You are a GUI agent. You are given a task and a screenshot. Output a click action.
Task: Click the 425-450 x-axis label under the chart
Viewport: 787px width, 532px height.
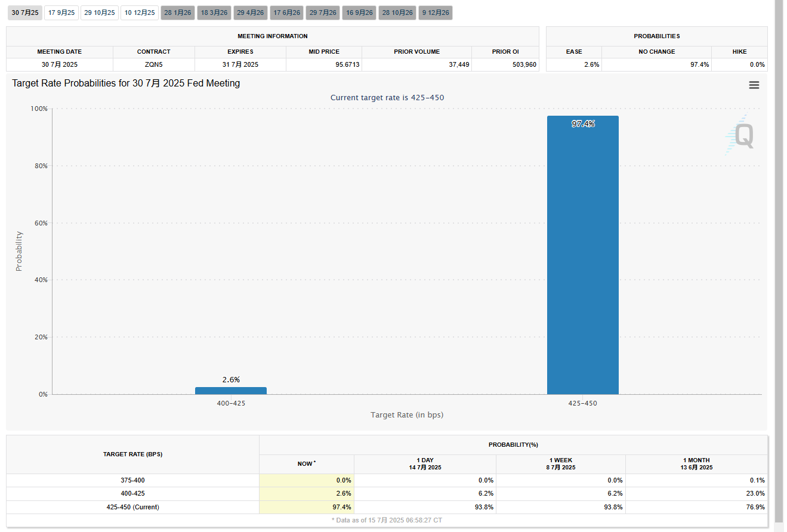[582, 403]
